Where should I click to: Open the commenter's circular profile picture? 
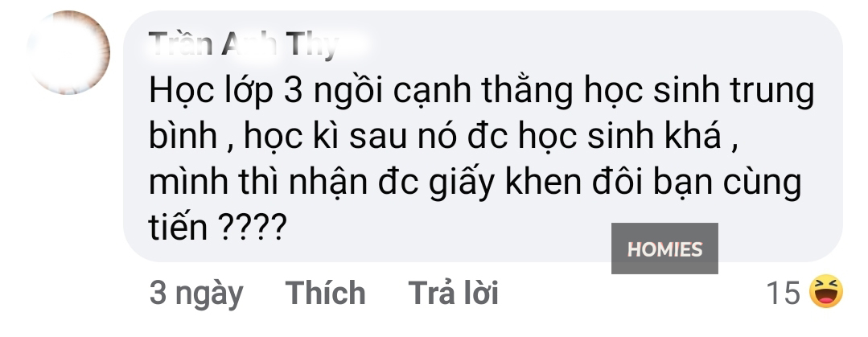(x=68, y=52)
